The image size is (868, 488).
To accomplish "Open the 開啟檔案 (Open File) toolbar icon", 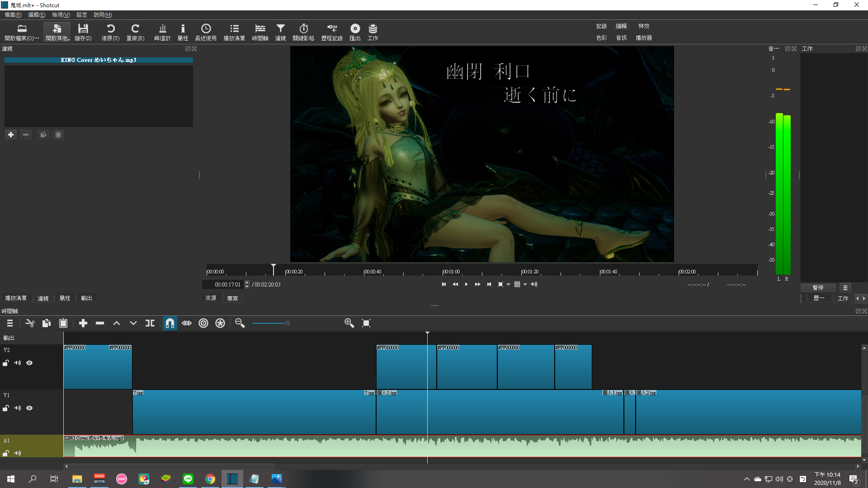I will pyautogui.click(x=22, y=32).
